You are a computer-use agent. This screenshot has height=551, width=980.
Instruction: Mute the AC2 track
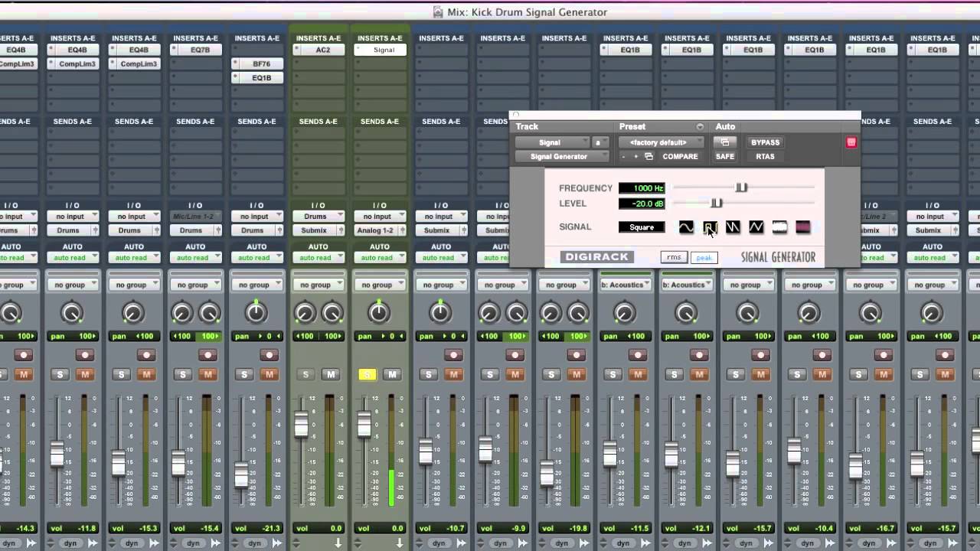[331, 374]
